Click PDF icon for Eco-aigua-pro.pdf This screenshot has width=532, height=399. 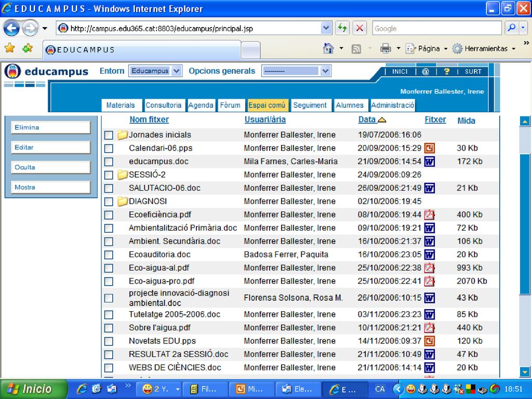[430, 281]
